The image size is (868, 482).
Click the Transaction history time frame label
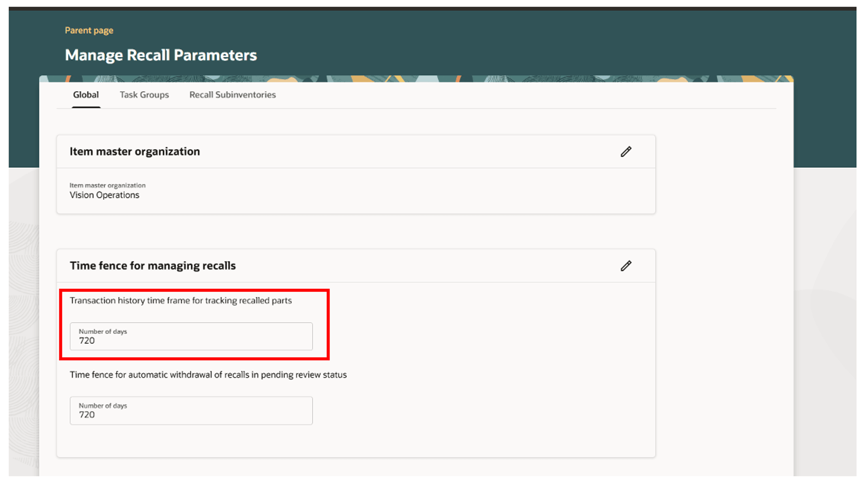(x=180, y=301)
